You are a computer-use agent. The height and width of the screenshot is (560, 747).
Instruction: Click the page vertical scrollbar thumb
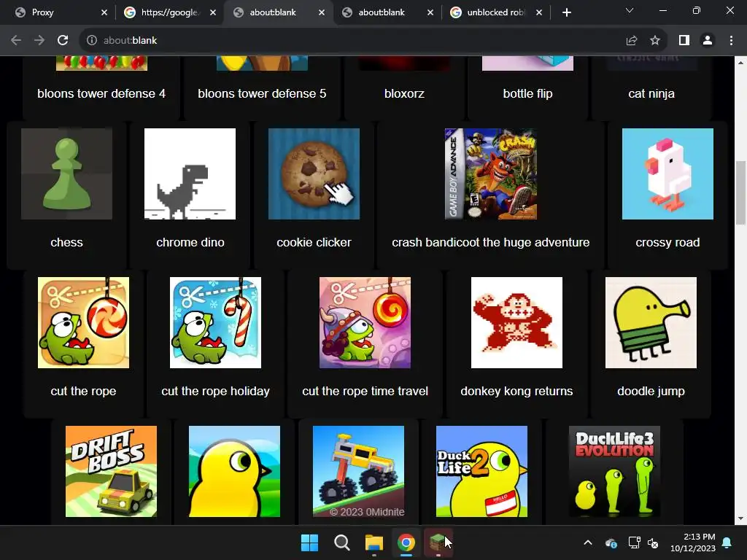pyautogui.click(x=741, y=192)
